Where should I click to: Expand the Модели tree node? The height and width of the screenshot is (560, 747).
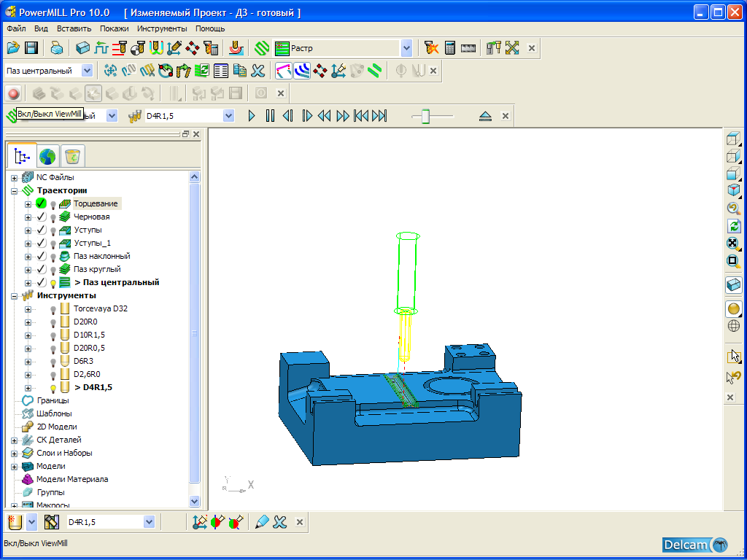pyautogui.click(x=15, y=467)
